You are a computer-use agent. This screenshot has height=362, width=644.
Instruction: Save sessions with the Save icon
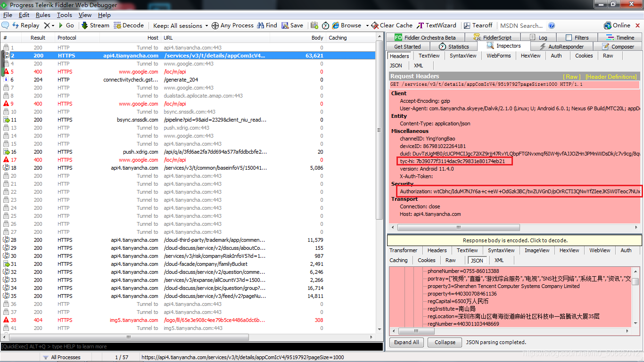(292, 25)
